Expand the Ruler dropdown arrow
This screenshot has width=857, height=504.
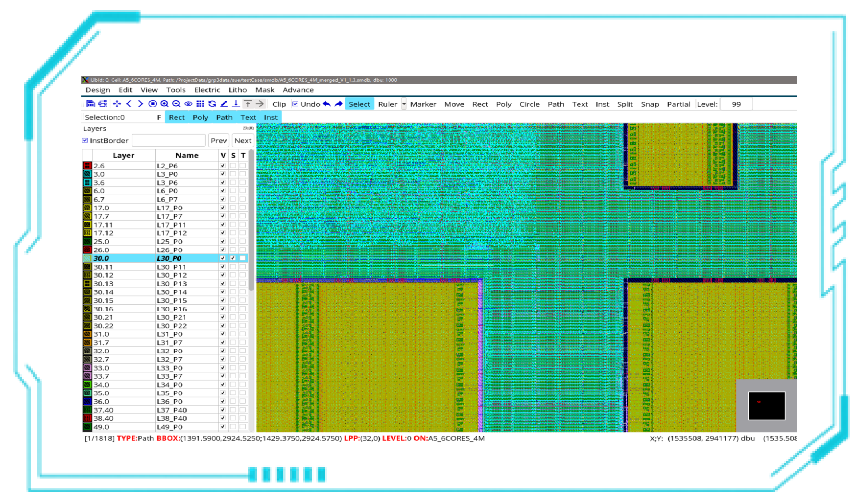tap(404, 104)
